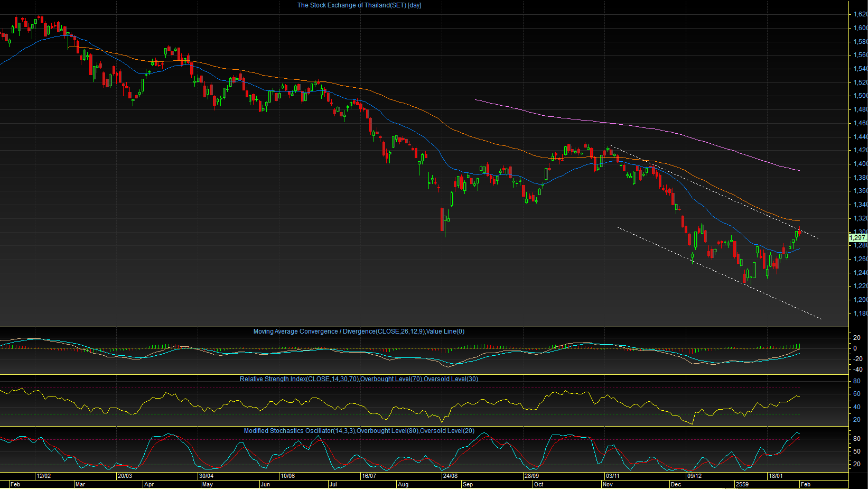This screenshot has width=868, height=489.
Task: Click the 1,440 price axis label
Action: (x=860, y=137)
